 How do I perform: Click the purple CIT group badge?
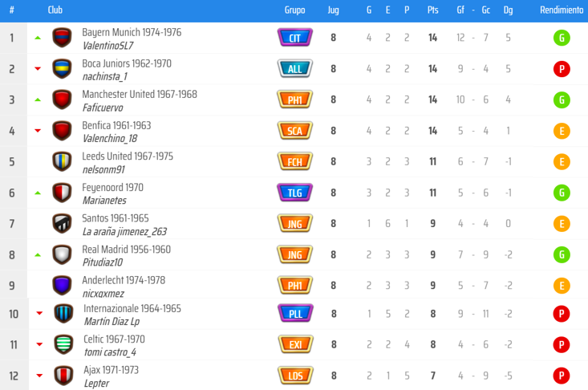[x=294, y=38]
